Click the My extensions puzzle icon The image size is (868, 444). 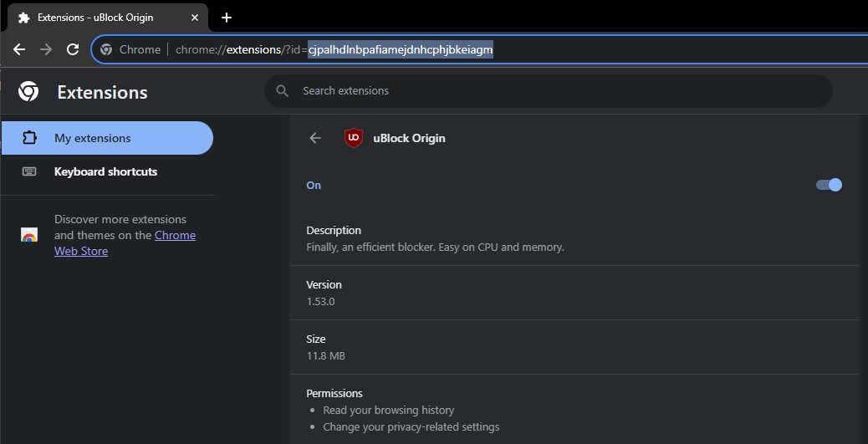pos(29,138)
